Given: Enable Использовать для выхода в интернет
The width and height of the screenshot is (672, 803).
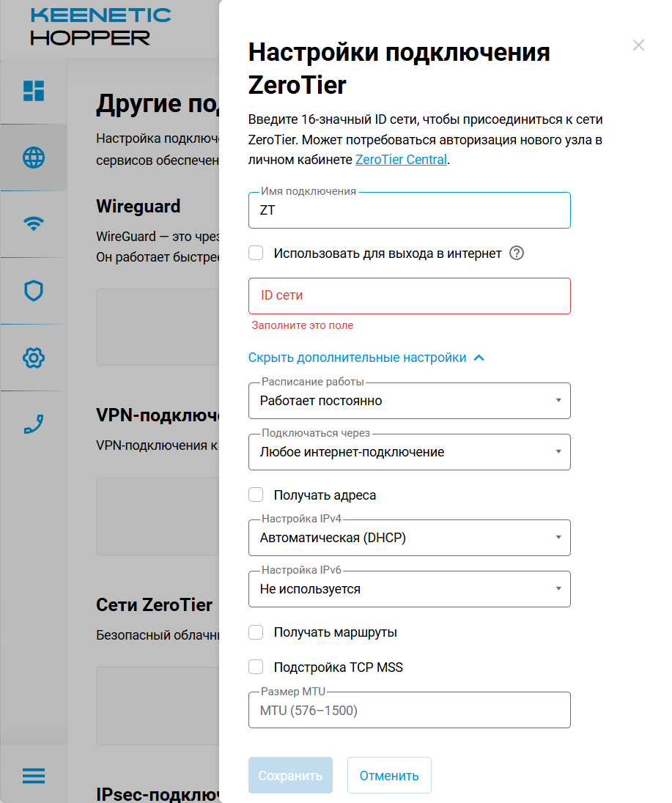Looking at the screenshot, I should [x=256, y=253].
